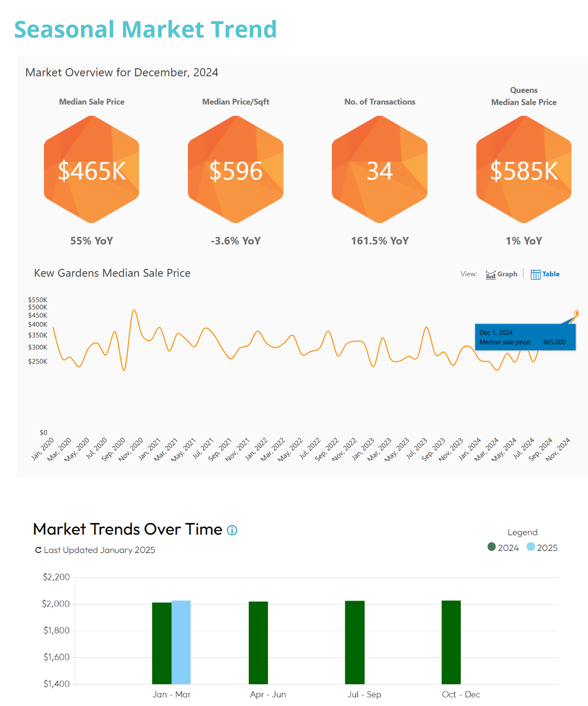Click the green 2024 Jul - Sep bar
Viewport: 588px width, 706px height.
(354, 642)
